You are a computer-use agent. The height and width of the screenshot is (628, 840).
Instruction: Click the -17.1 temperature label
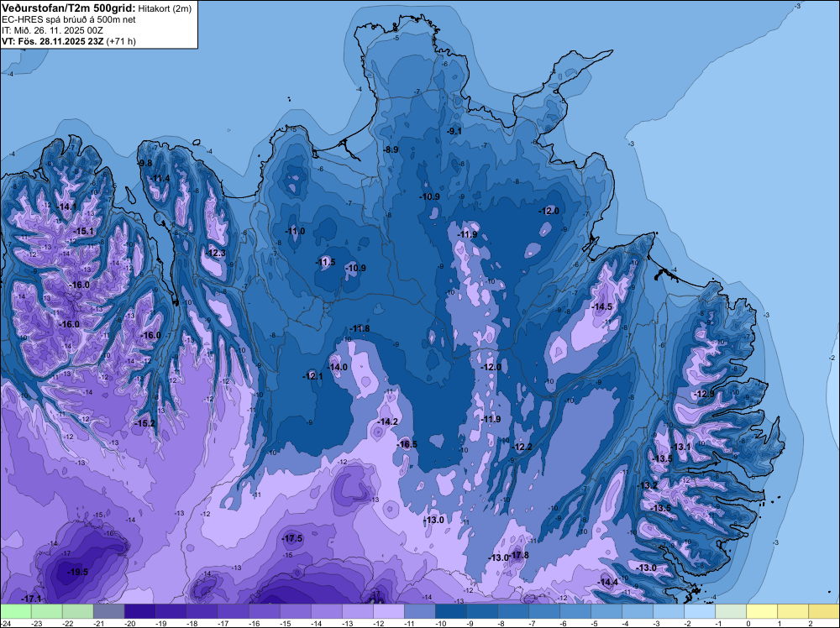31,599
